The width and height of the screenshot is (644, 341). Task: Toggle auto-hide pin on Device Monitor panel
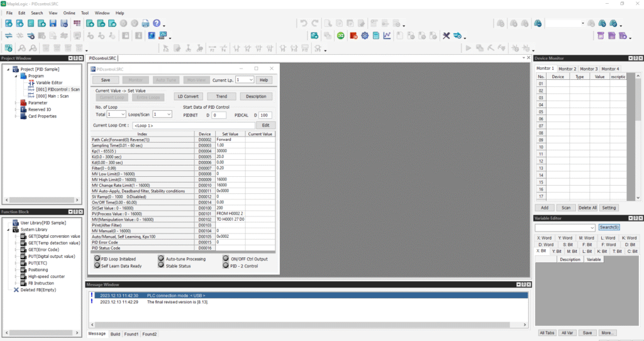(635, 59)
